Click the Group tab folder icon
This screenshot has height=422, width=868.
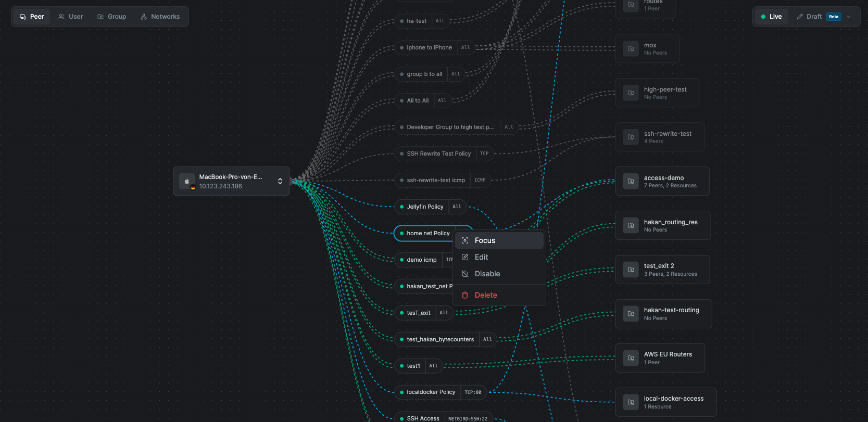click(100, 17)
